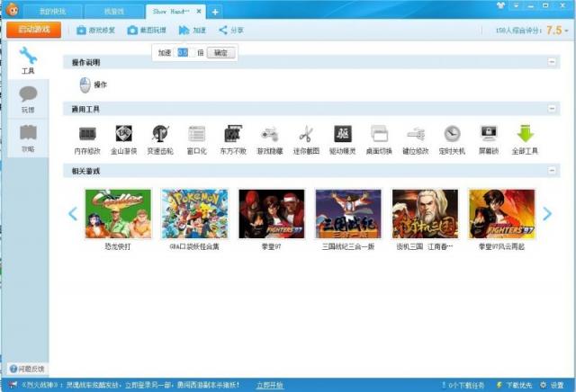Screen dimensions: 576x392
Task: Launch the 变速齿轮 speed gear tool
Action: click(x=160, y=134)
